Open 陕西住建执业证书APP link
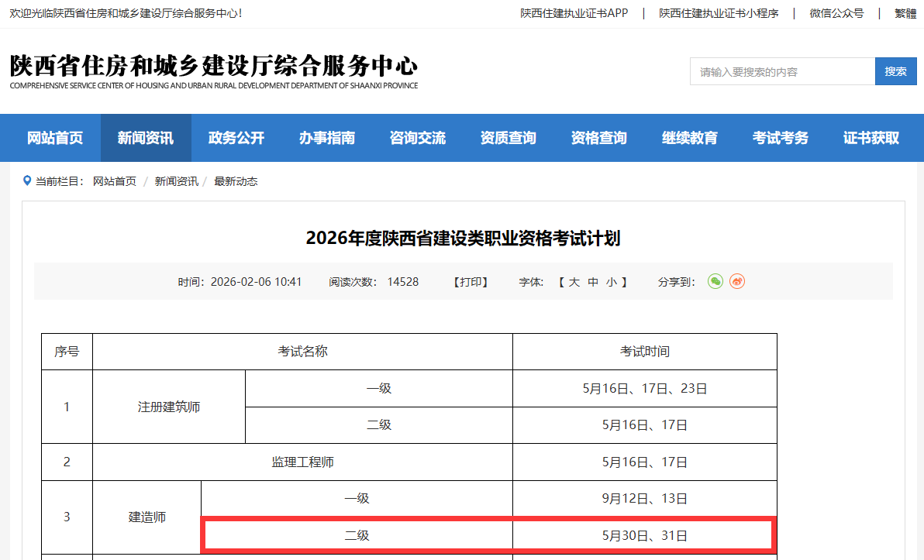 click(574, 13)
